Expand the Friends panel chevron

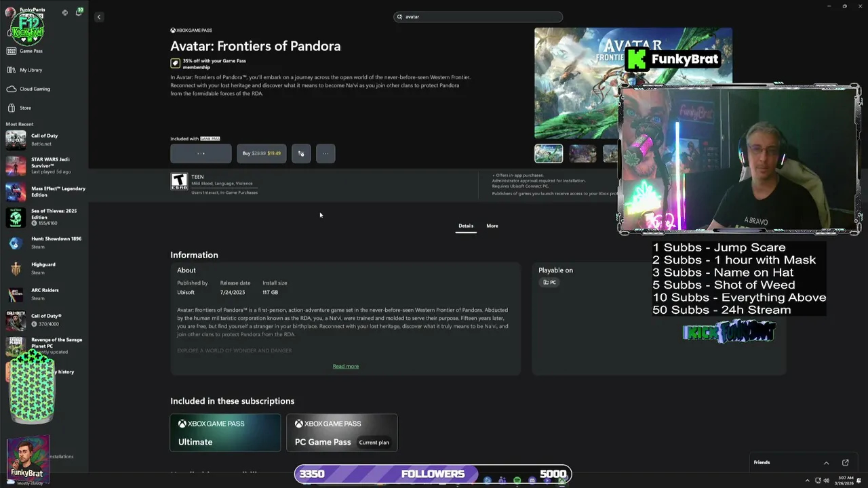pos(826,463)
